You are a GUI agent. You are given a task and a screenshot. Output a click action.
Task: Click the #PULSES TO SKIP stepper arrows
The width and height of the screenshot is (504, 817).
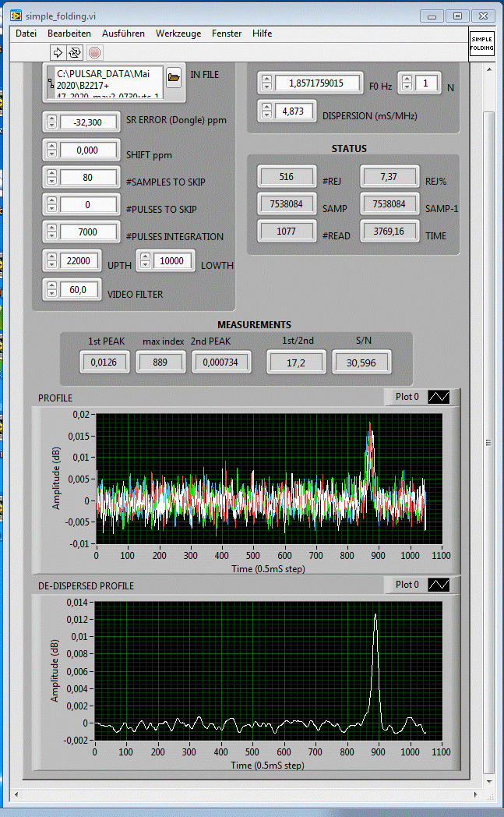(x=51, y=205)
